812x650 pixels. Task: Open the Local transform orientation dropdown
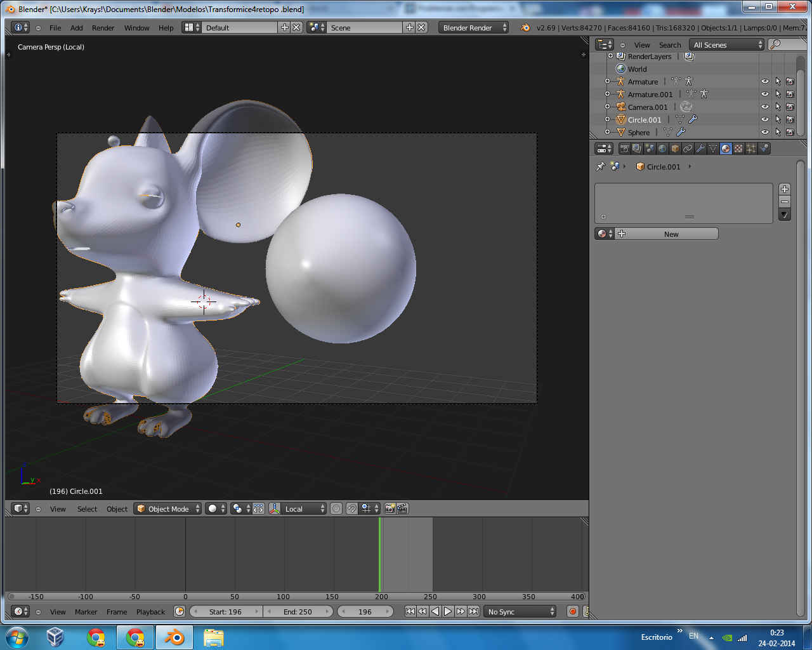tap(304, 508)
